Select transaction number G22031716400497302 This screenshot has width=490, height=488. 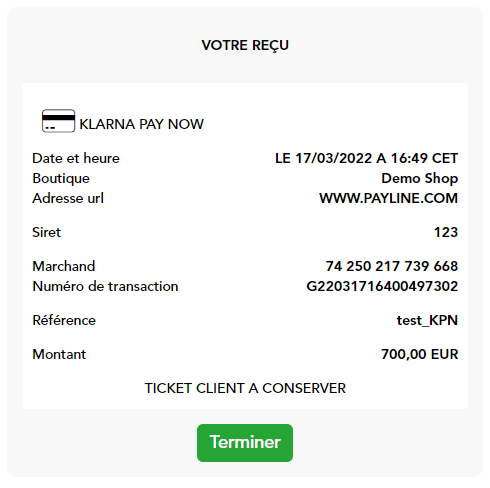pos(382,286)
